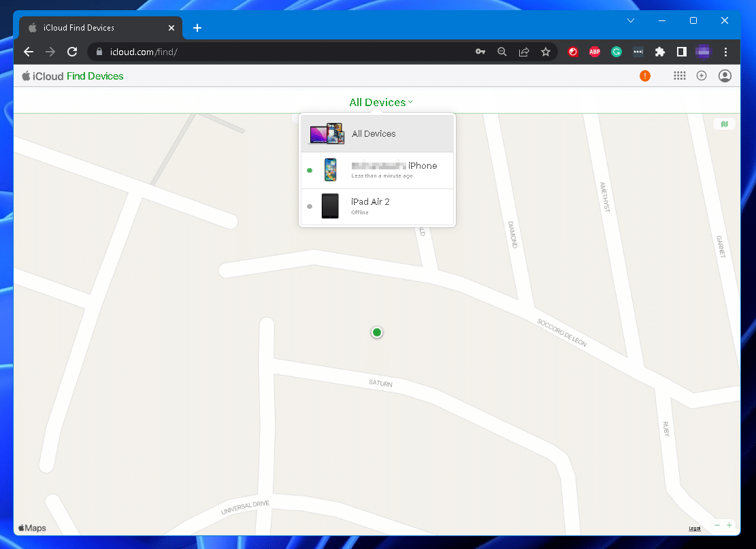Click the iCloud logo link
The height and width of the screenshot is (549, 756).
pos(43,76)
